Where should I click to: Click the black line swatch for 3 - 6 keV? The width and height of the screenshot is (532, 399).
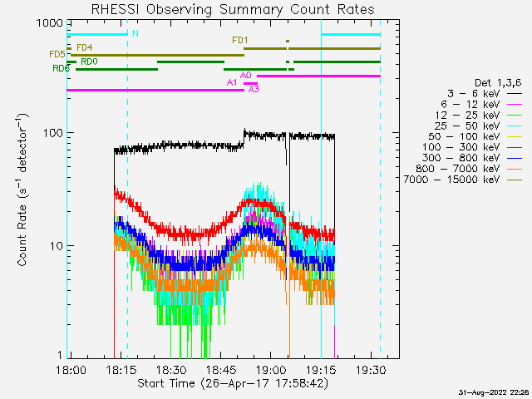point(515,94)
